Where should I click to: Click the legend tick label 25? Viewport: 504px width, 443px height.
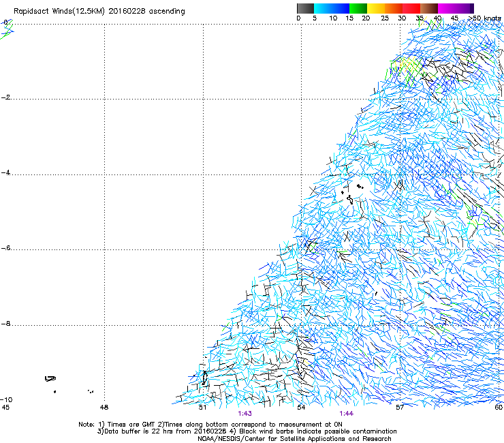pos(385,18)
